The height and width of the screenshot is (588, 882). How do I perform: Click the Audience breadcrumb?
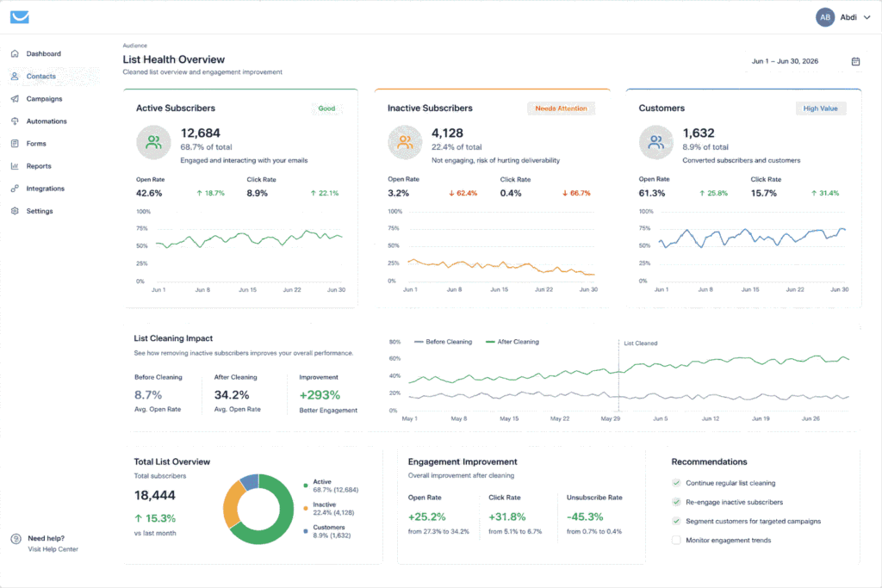point(135,46)
